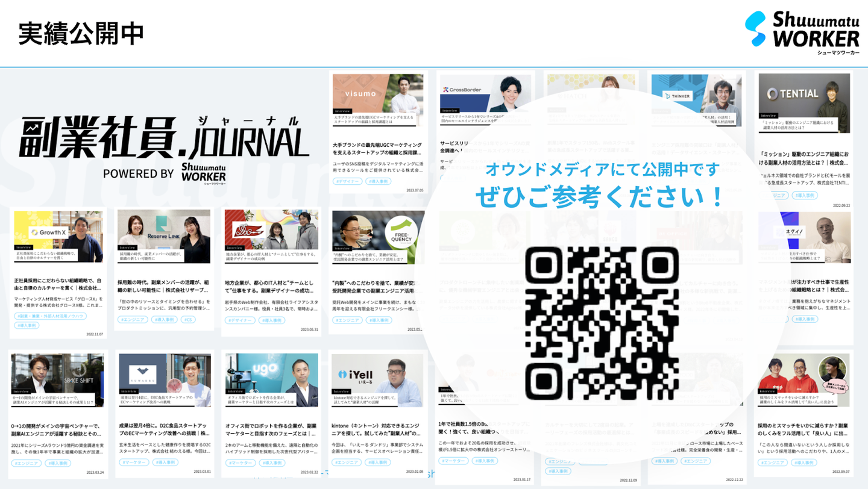Open article titled 大手ブランドの最先端UGCマーケティング

(378, 149)
